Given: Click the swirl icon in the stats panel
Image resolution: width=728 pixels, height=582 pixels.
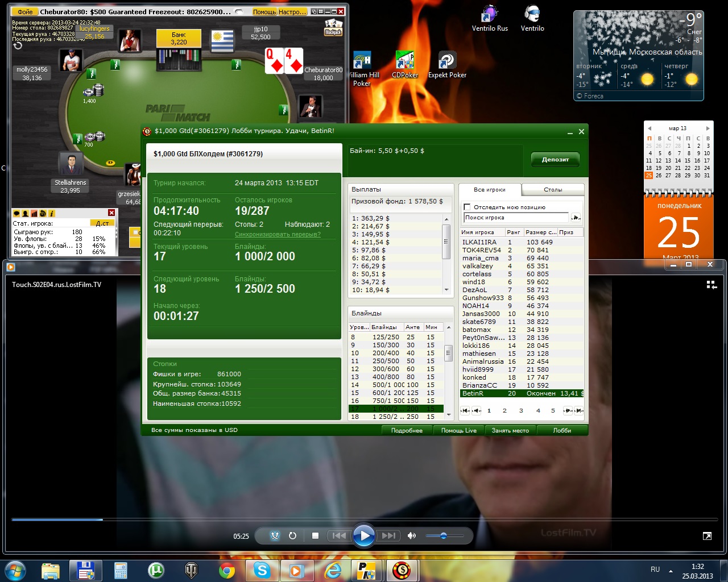Looking at the screenshot, I should (43, 213).
